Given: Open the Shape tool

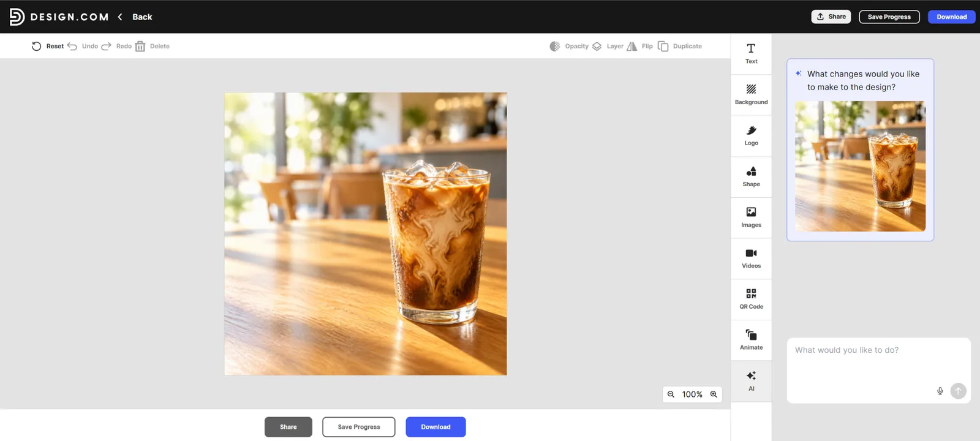Looking at the screenshot, I should click(x=751, y=176).
